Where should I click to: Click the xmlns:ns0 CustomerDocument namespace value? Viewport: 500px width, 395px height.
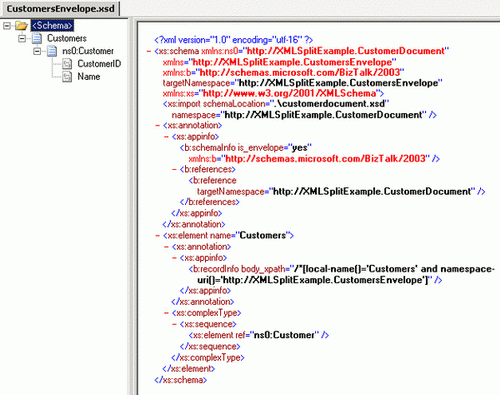click(x=345, y=51)
